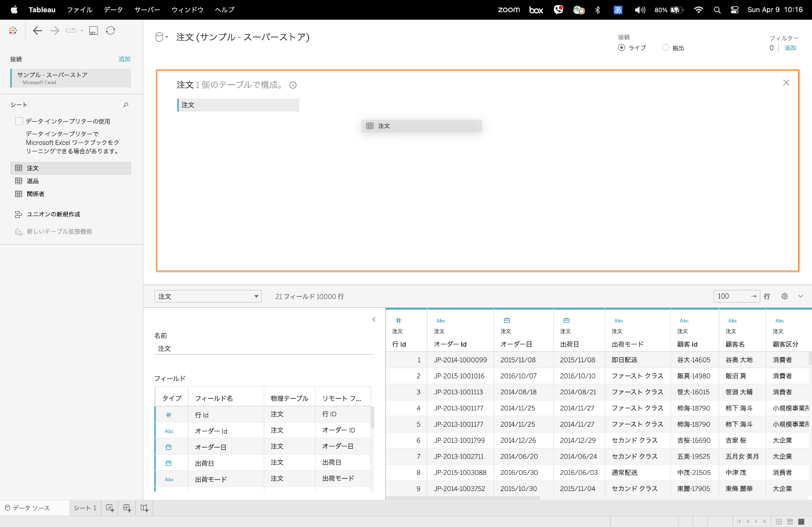Image resolution: width=812 pixels, height=527 pixels.
Task: Click the database icon beside data source title
Action: (159, 37)
